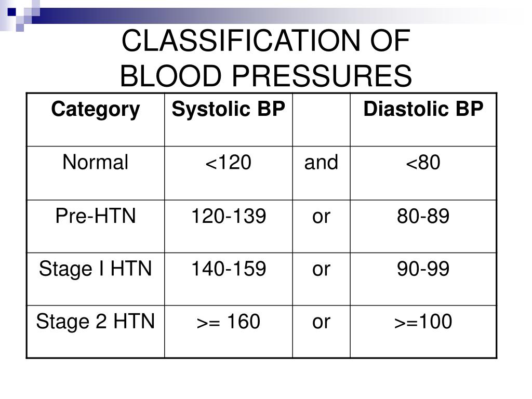Viewport: 532px width, 399px height.
Task: Click the <80 diastolic value cell
Action: point(423,173)
